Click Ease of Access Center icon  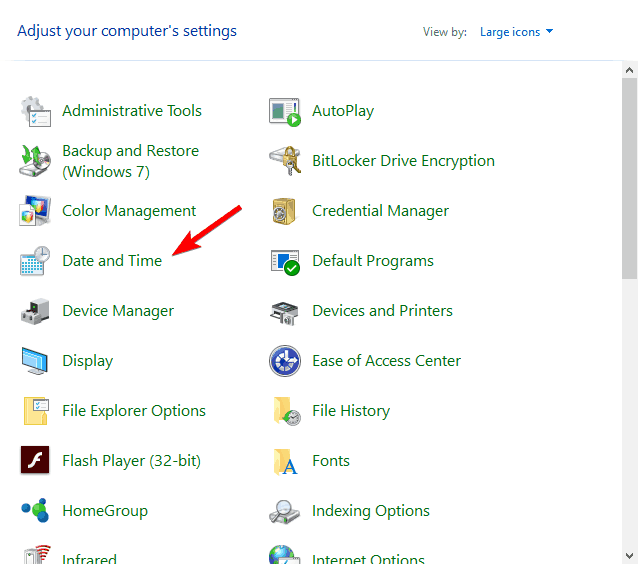click(285, 361)
